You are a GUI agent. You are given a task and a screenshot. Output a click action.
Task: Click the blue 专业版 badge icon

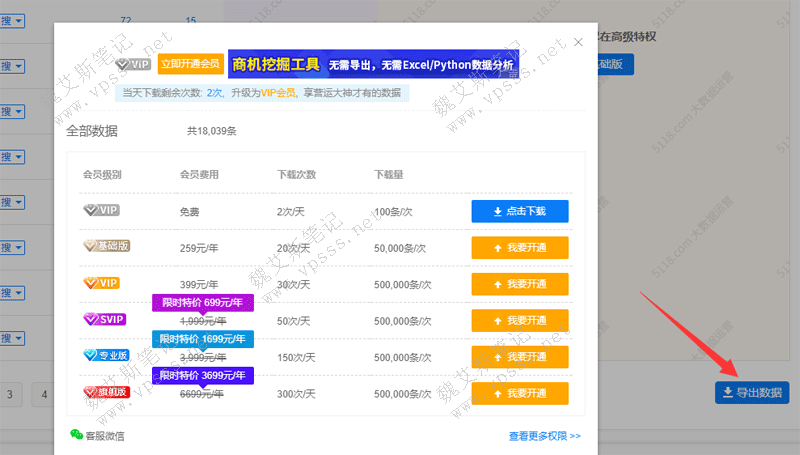pos(105,357)
